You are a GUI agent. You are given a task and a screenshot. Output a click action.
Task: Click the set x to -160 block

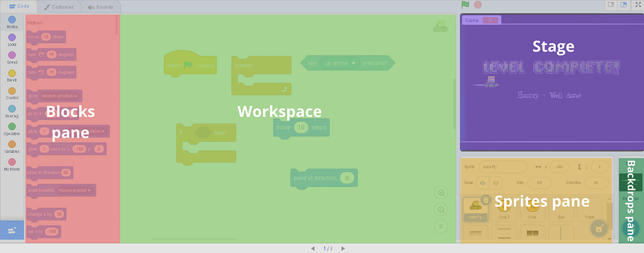pos(44,232)
